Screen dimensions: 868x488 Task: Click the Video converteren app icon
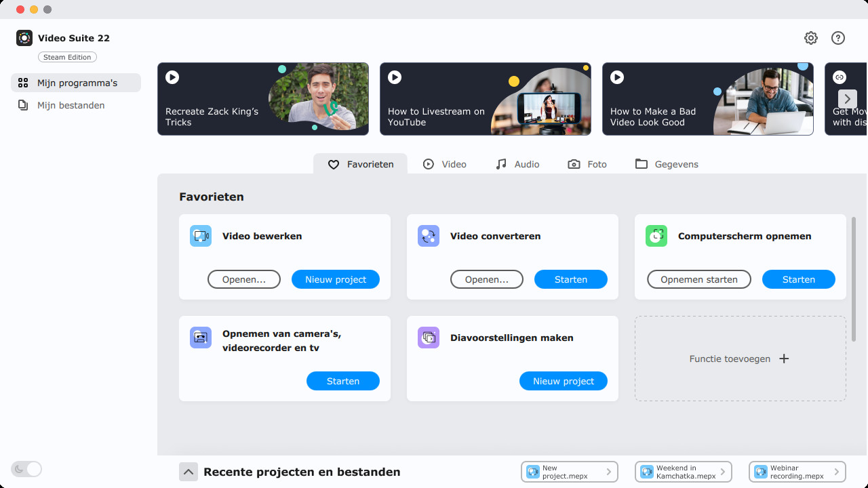click(429, 236)
